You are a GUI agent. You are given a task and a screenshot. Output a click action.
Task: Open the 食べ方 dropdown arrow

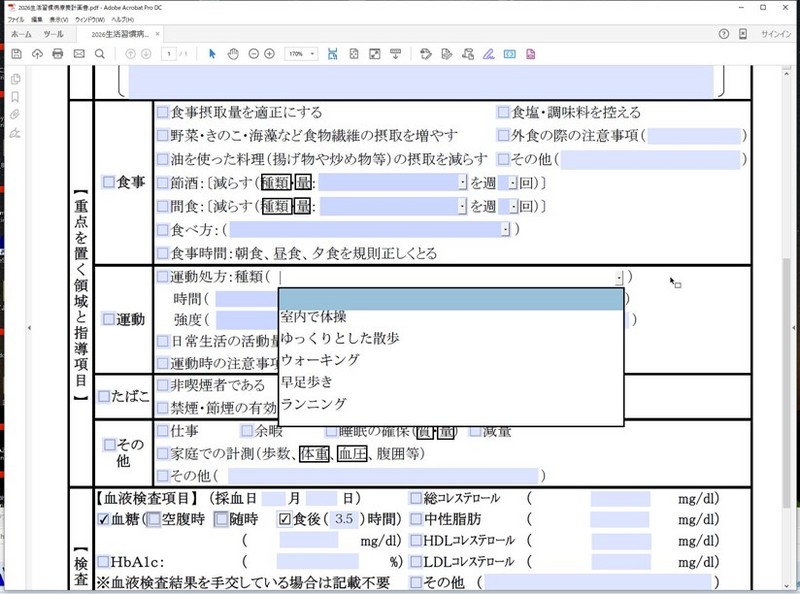click(506, 230)
